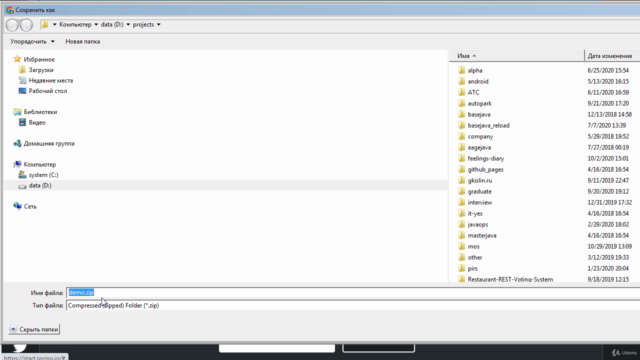This screenshot has height=360, width=640.
Task: Select the feelings-diary folder icon
Action: point(462,158)
